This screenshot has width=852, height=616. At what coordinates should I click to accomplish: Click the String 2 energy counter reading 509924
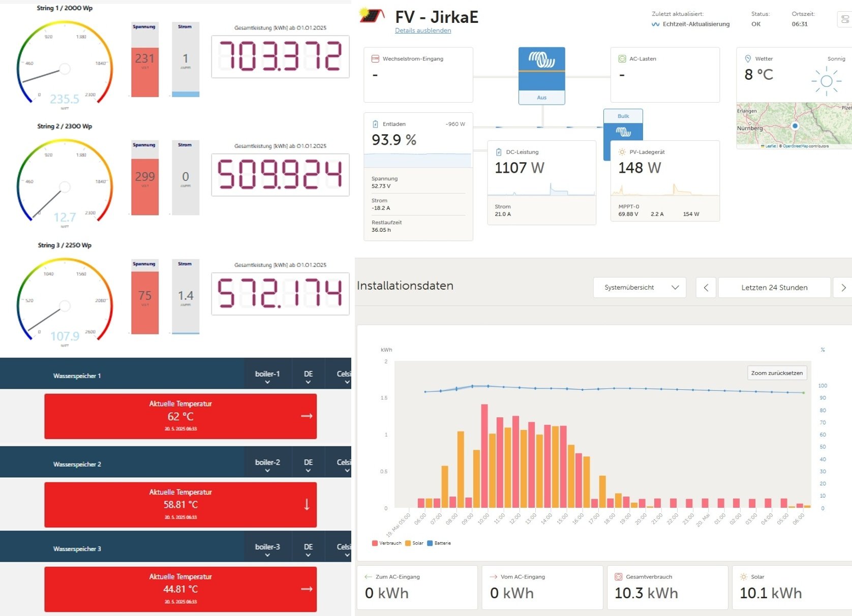click(x=280, y=175)
